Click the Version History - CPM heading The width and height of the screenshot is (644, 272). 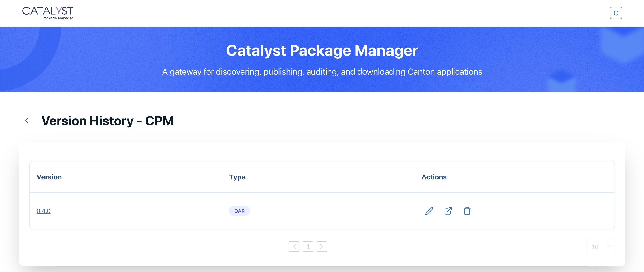[x=107, y=121]
